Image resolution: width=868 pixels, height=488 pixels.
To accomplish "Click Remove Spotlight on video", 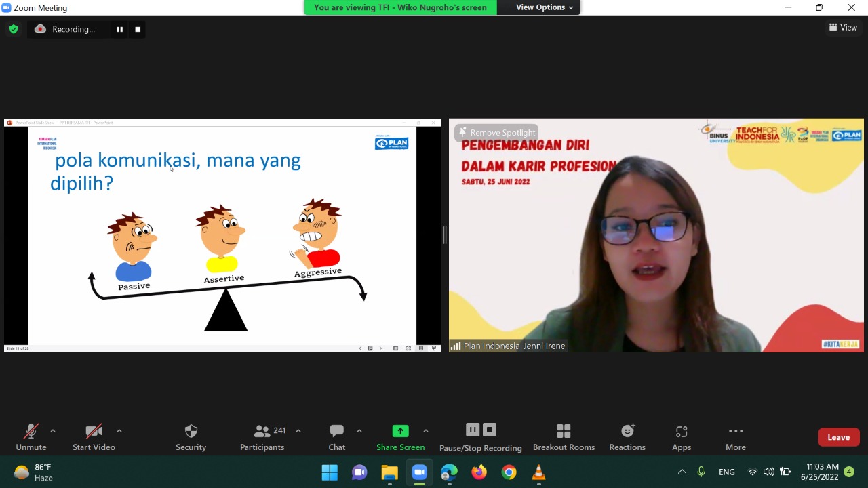I will (496, 133).
